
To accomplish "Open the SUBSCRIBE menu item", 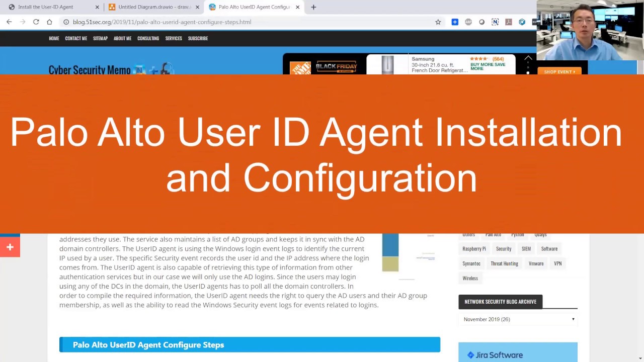I will click(x=198, y=38).
